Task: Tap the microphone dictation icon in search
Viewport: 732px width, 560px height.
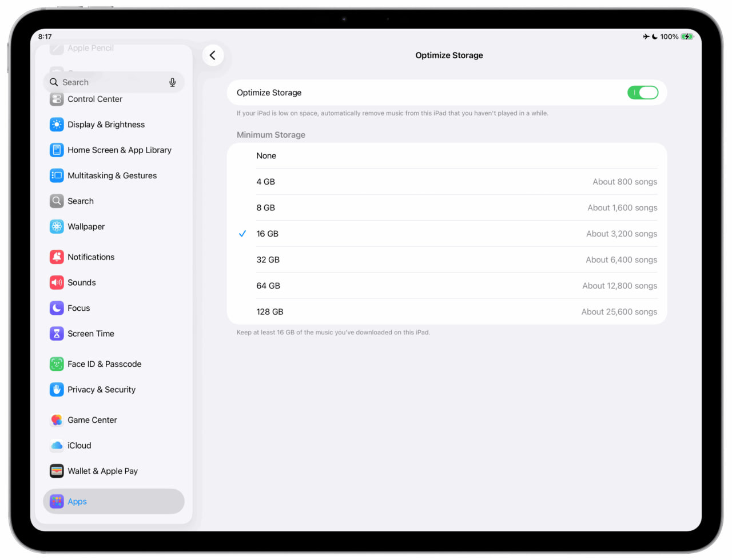Action: pos(172,82)
